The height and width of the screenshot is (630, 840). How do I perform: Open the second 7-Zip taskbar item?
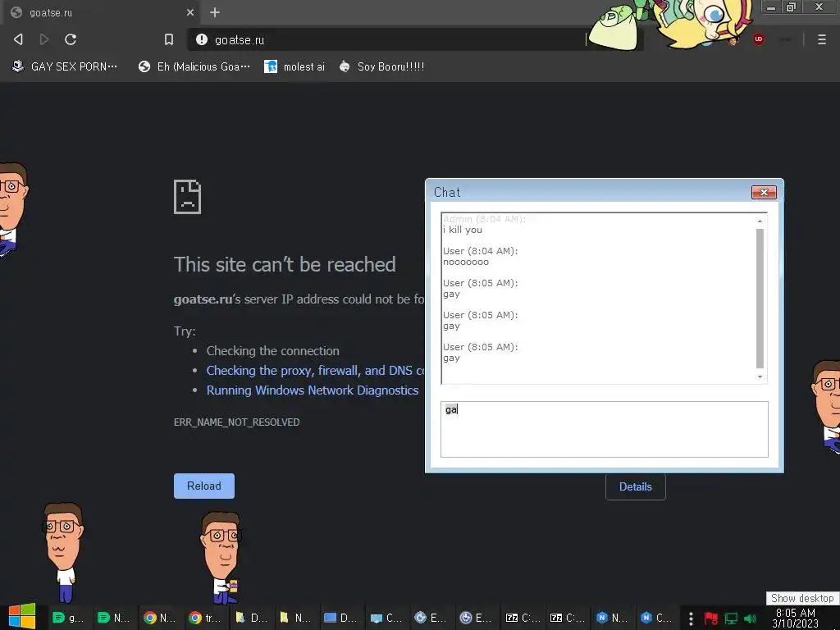(567, 618)
